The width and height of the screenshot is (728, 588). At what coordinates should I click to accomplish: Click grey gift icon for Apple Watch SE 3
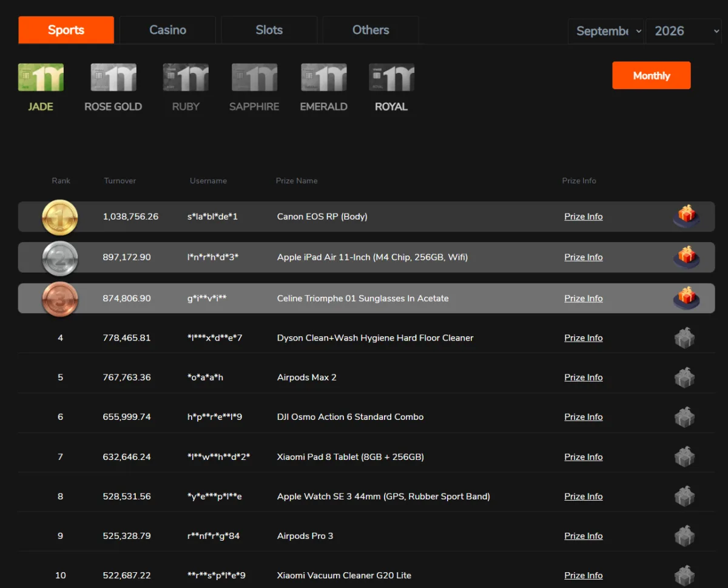[684, 496]
